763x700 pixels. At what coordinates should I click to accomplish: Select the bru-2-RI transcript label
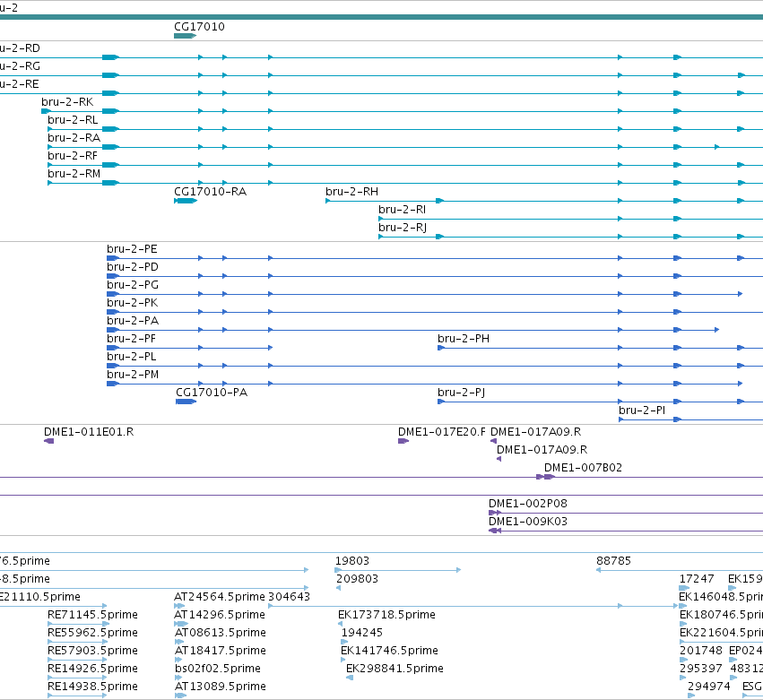tap(402, 210)
